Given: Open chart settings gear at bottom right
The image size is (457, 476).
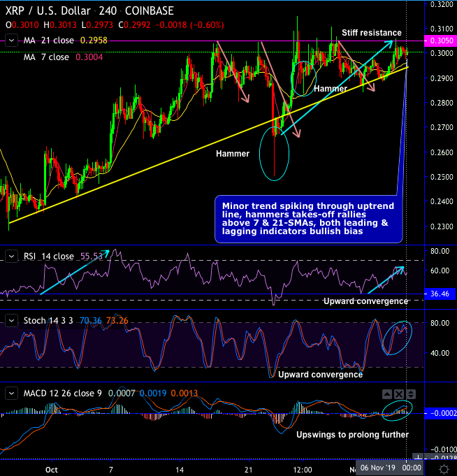Looking at the screenshot, I should [x=444, y=469].
